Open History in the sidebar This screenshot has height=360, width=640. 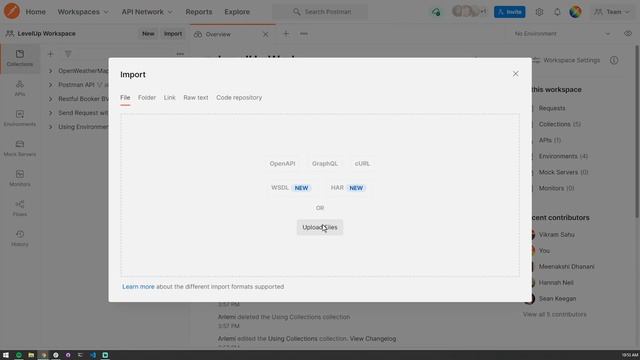20,238
